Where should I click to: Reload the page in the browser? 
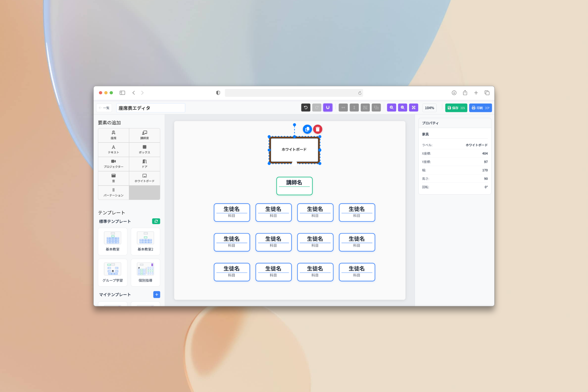coord(360,93)
